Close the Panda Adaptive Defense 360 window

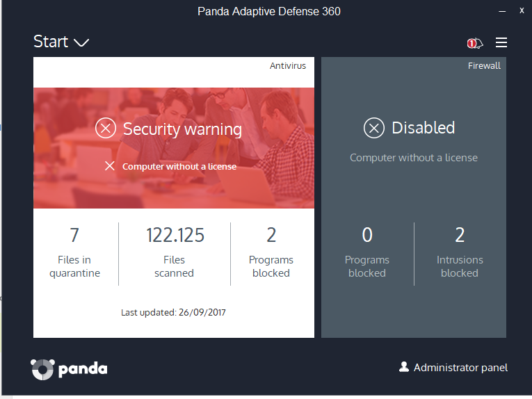(522, 11)
